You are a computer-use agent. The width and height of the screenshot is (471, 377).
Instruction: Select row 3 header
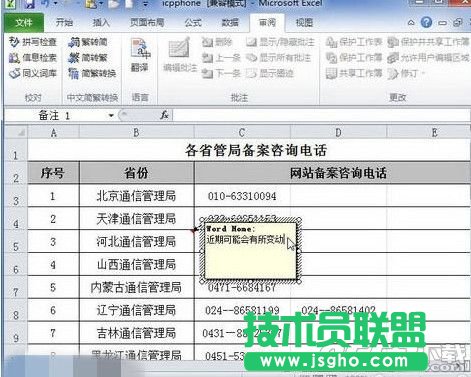[16, 196]
